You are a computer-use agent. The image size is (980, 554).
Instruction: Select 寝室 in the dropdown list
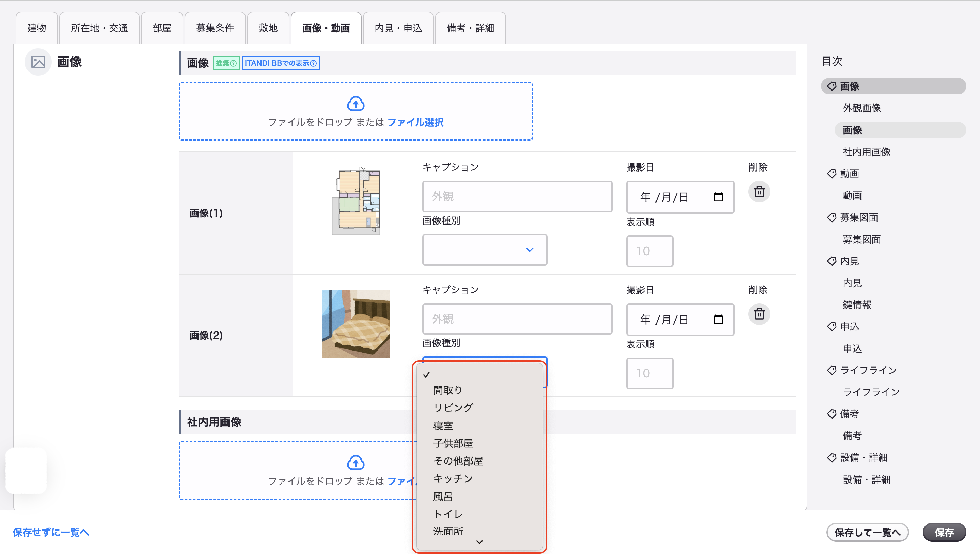click(x=479, y=425)
